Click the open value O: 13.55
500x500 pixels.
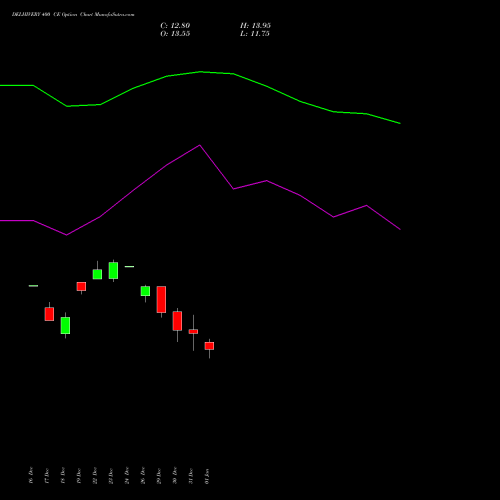coord(175,34)
